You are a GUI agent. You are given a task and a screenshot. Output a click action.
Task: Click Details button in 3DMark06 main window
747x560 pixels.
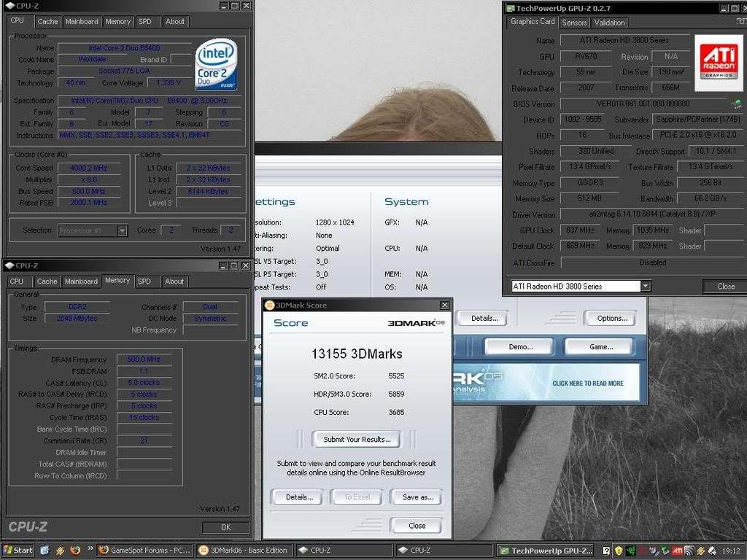[484, 318]
